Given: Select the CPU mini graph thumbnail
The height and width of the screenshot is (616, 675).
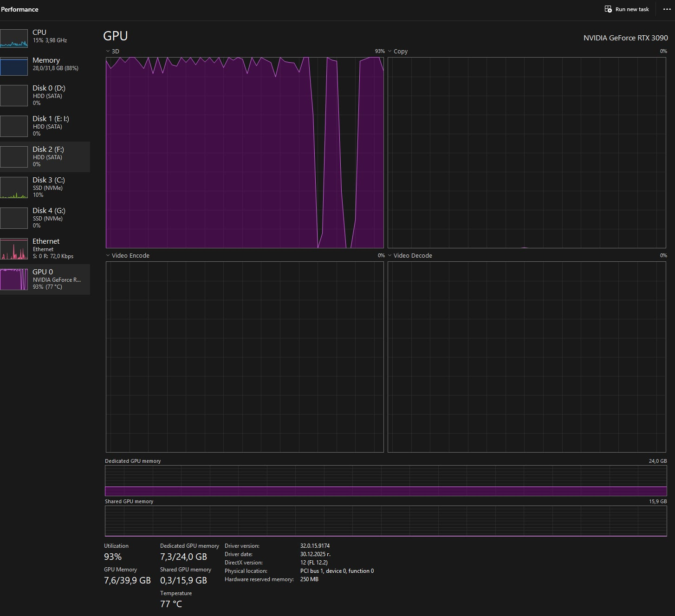Looking at the screenshot, I should coord(14,39).
